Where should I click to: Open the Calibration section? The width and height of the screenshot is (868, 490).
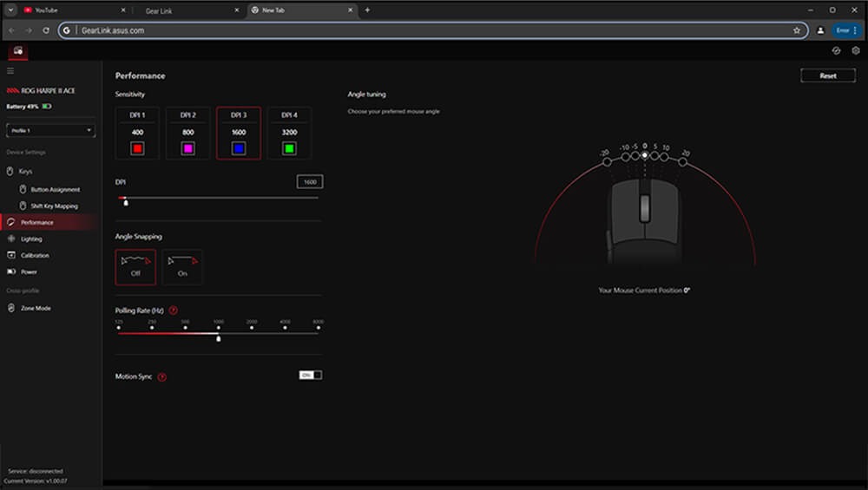(x=35, y=255)
